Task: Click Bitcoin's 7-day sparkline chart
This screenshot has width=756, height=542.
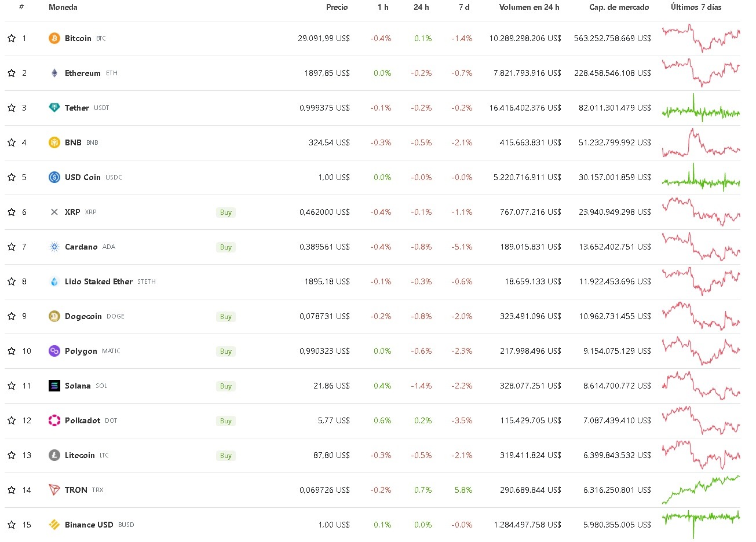Action: 700,38
